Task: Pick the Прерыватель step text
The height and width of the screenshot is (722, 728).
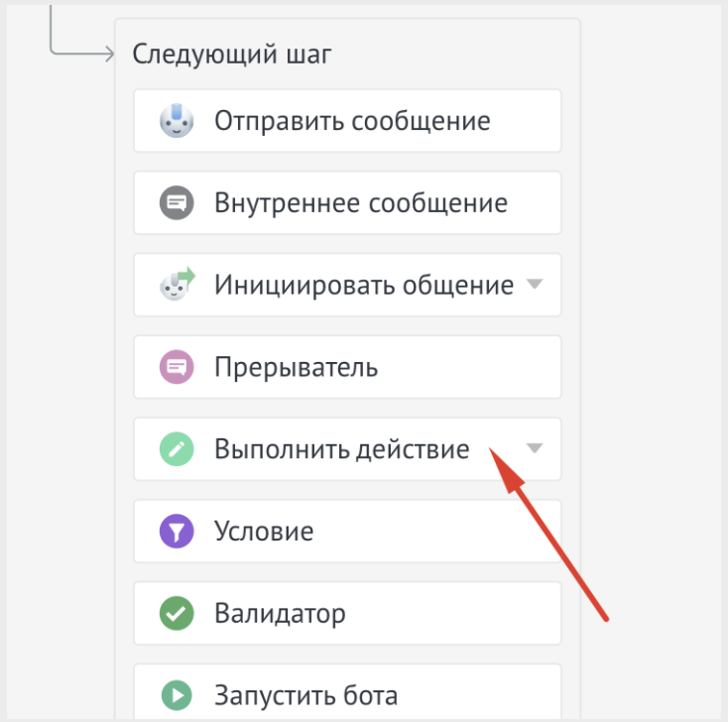Action: pyautogui.click(x=296, y=368)
